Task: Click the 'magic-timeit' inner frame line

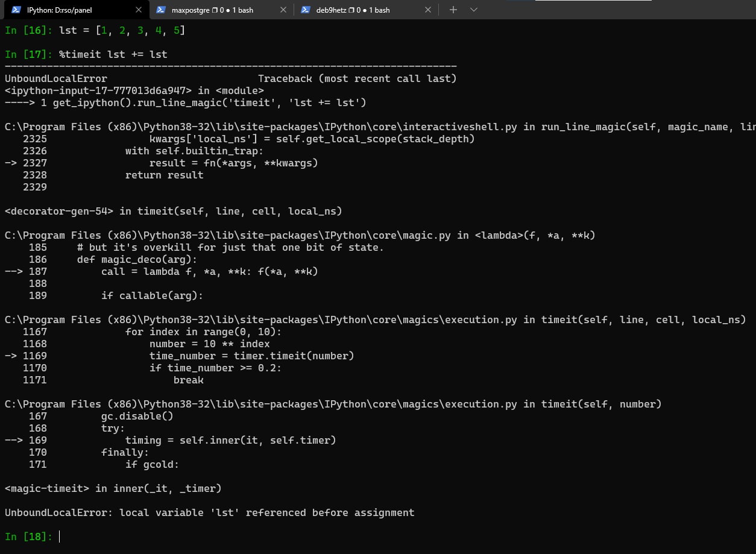Action: click(113, 488)
